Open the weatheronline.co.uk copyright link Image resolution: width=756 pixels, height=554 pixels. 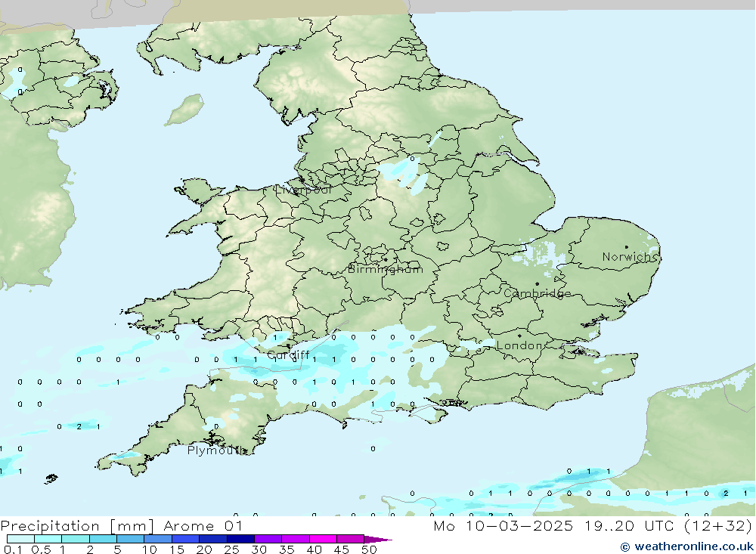point(687,546)
